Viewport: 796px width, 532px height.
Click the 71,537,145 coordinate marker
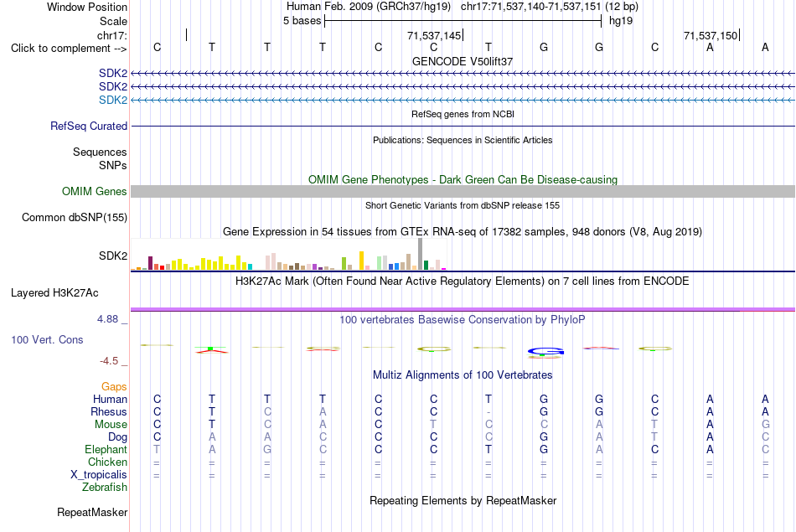pos(434,35)
